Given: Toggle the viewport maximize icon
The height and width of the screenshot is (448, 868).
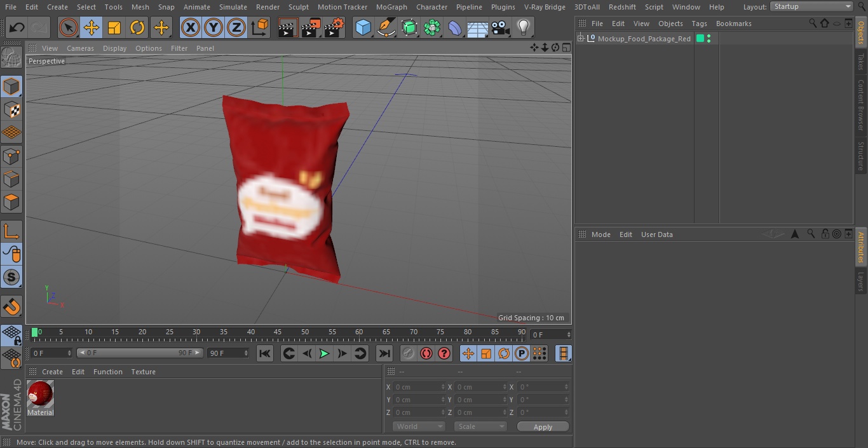Looking at the screenshot, I should (566, 48).
